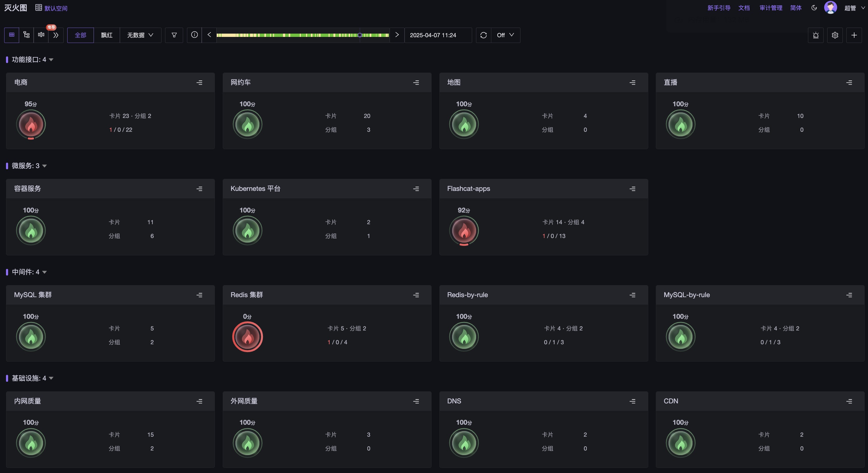Switch to the tree hierarchy view
The width and height of the screenshot is (868, 473).
click(27, 35)
